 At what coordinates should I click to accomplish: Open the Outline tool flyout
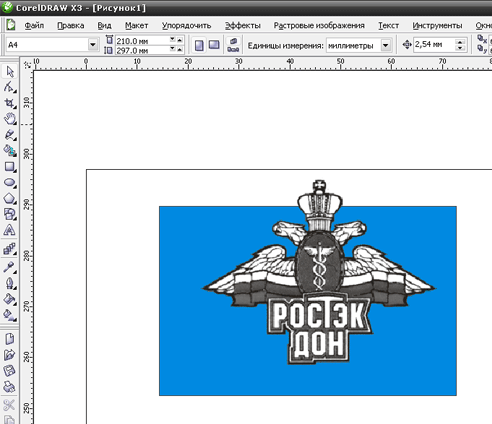(10, 283)
